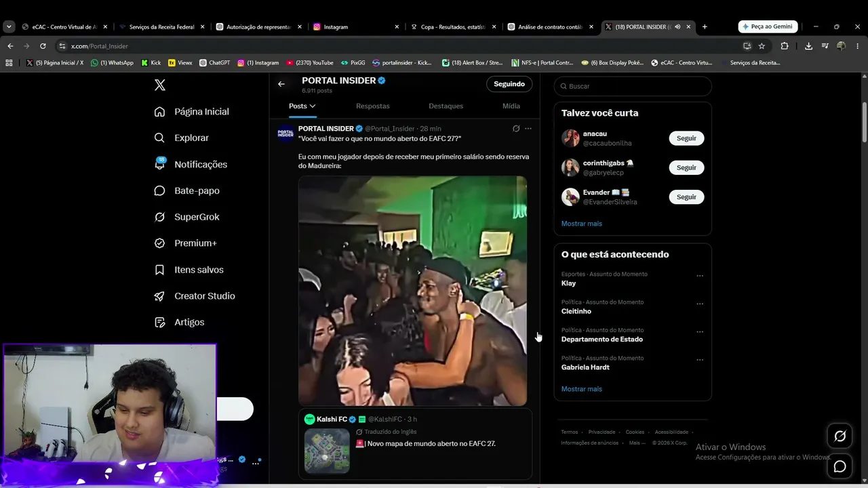The width and height of the screenshot is (868, 488).
Task: Switch to the Respostas tab
Action: click(x=373, y=106)
